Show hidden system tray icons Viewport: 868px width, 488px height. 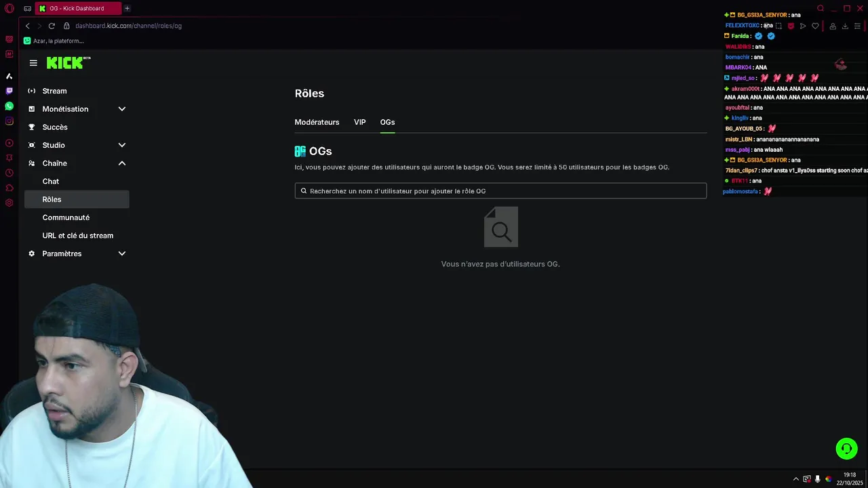tap(796, 479)
